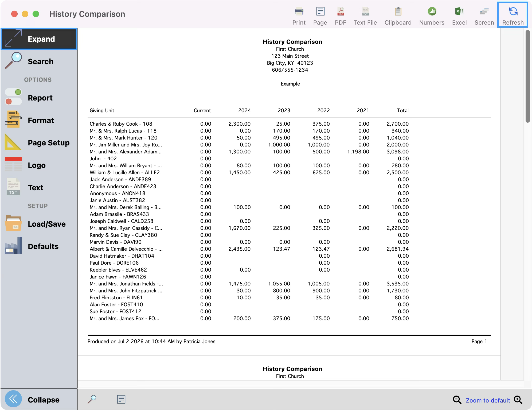Click the 2024 column header
Image resolution: width=532 pixels, height=410 pixels.
[244, 111]
